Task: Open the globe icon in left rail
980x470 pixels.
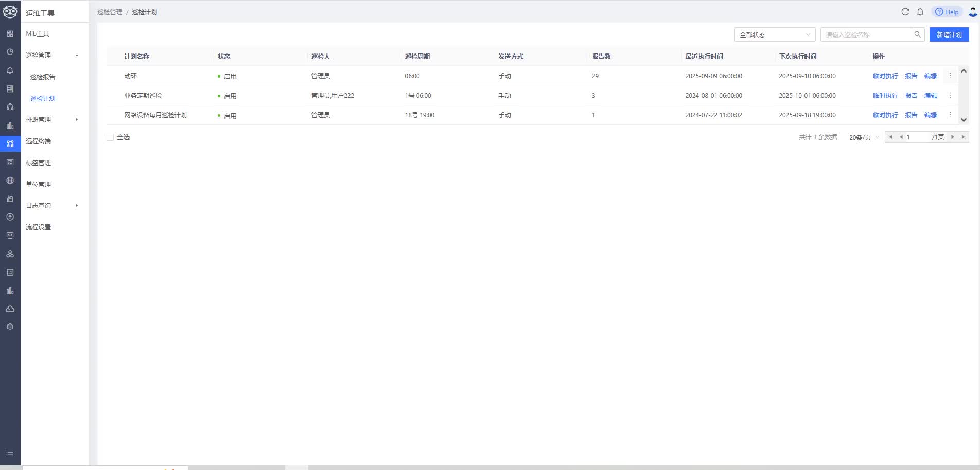Action: (x=10, y=180)
